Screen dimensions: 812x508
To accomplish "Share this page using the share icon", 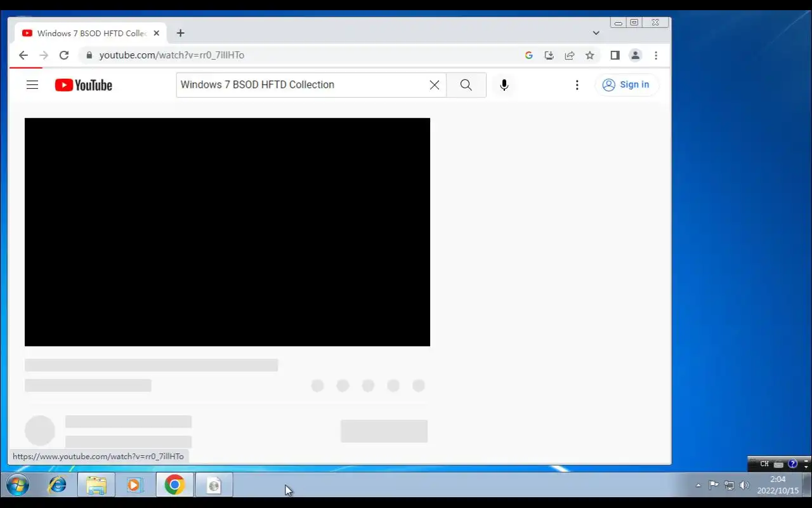I will point(570,55).
